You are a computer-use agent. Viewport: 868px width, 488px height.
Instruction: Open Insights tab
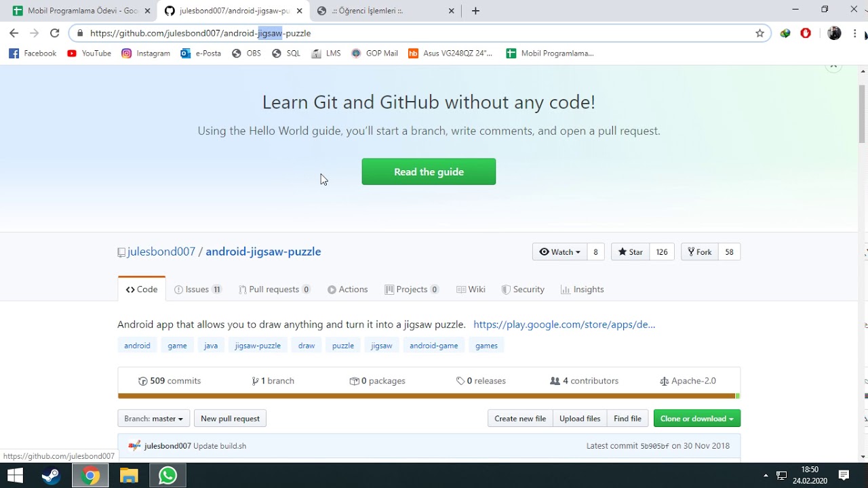(583, 289)
